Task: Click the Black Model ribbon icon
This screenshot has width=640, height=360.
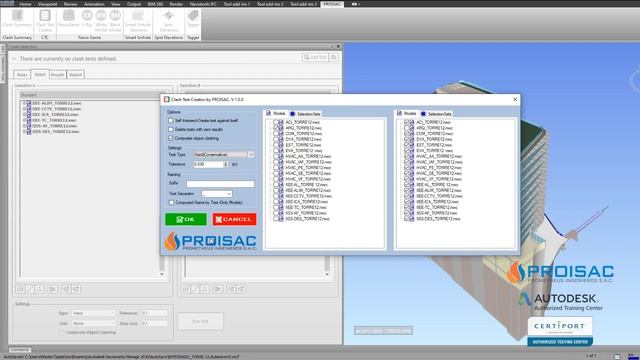Action: point(115,20)
